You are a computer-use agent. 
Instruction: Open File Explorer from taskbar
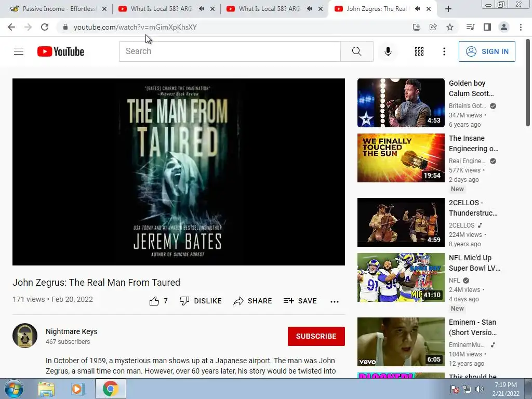point(46,389)
